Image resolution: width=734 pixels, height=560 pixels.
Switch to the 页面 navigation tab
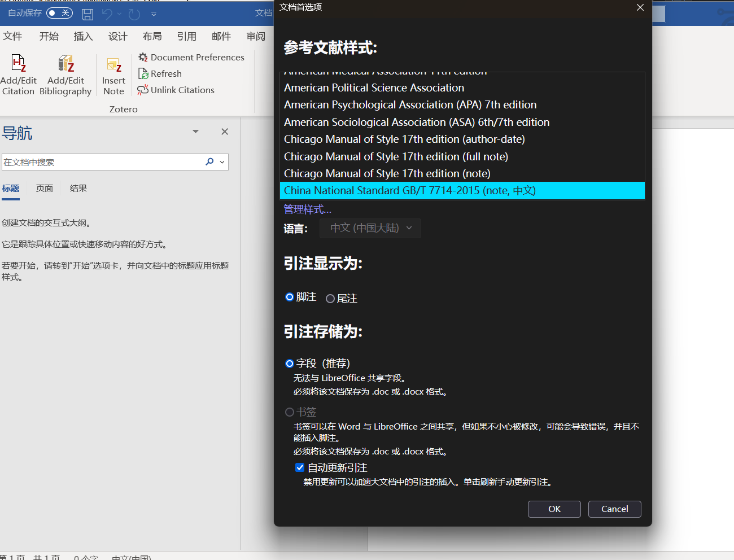pos(45,189)
